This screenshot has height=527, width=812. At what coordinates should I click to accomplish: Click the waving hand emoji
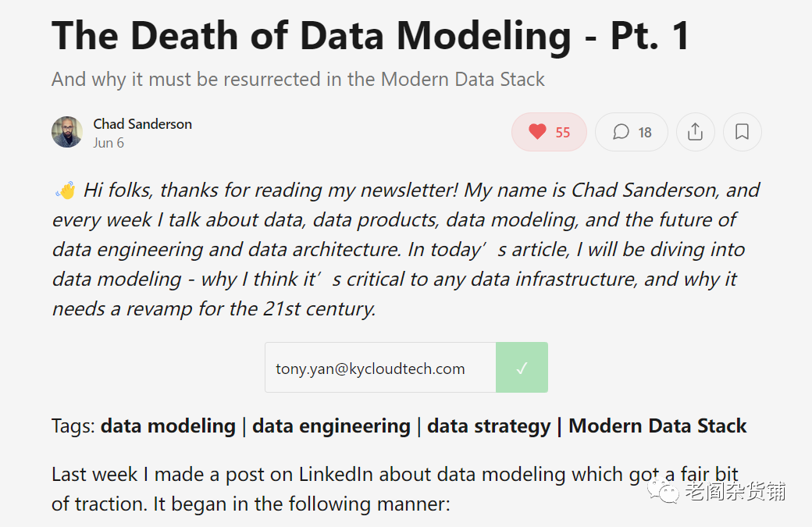point(65,191)
